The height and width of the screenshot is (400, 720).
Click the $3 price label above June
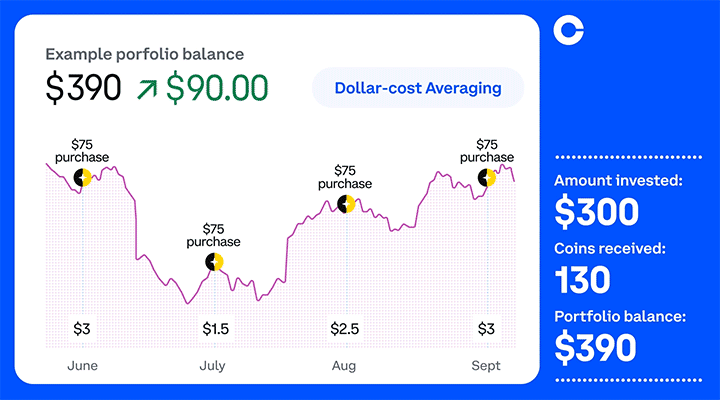[x=83, y=328]
